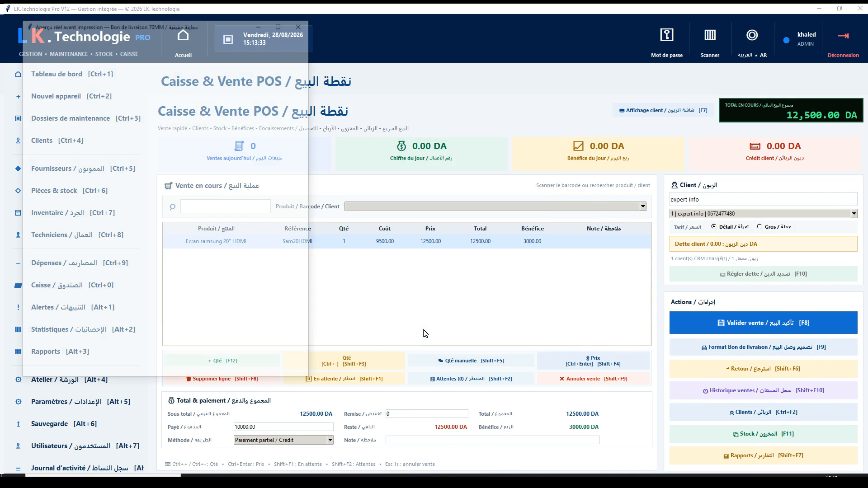Screen dimensions: 868x488
Task: Switch language with the AR icon
Action: [752, 35]
